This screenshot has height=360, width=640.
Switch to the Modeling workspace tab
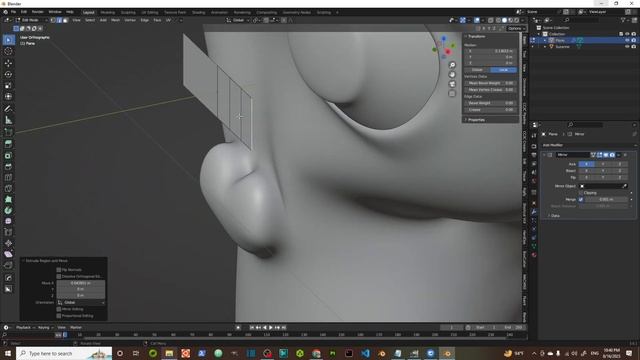pyautogui.click(x=108, y=13)
